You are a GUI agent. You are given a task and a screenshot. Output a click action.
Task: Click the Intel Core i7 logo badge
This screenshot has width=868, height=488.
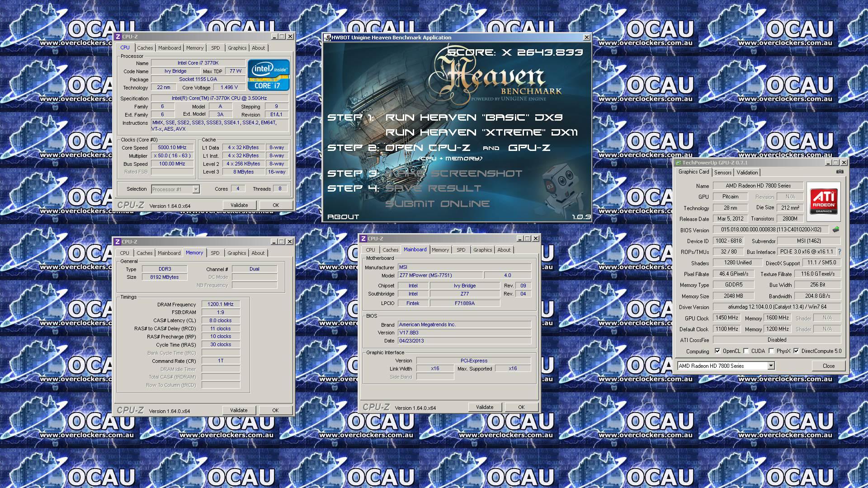click(x=269, y=75)
